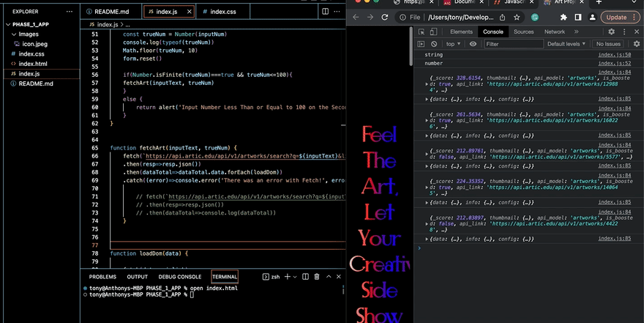The image size is (644, 323).
Task: Split the VS Code editor right
Action: coord(325,12)
